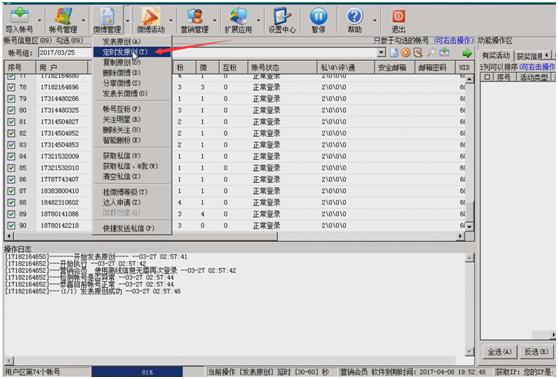Click the 营销管理 marketing management icon

pos(194,16)
